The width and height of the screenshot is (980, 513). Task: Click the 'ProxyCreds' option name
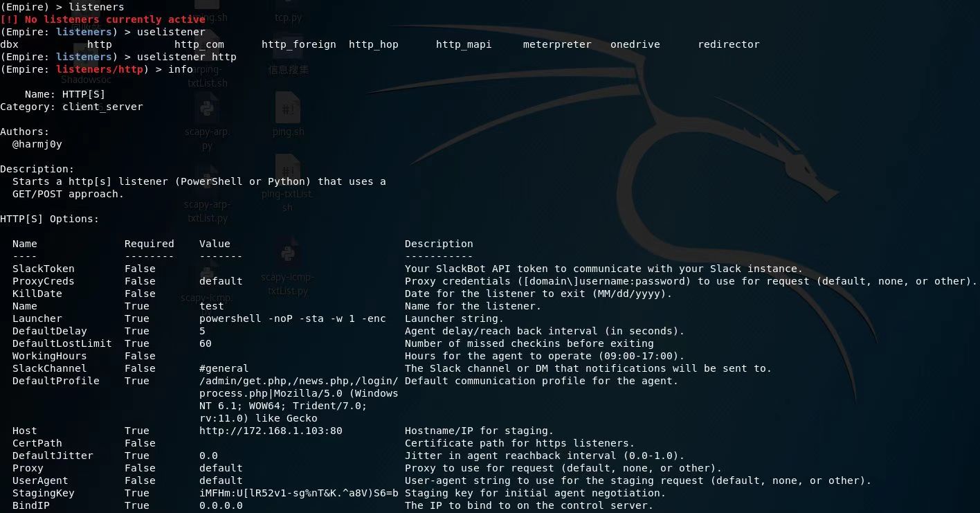pos(44,281)
